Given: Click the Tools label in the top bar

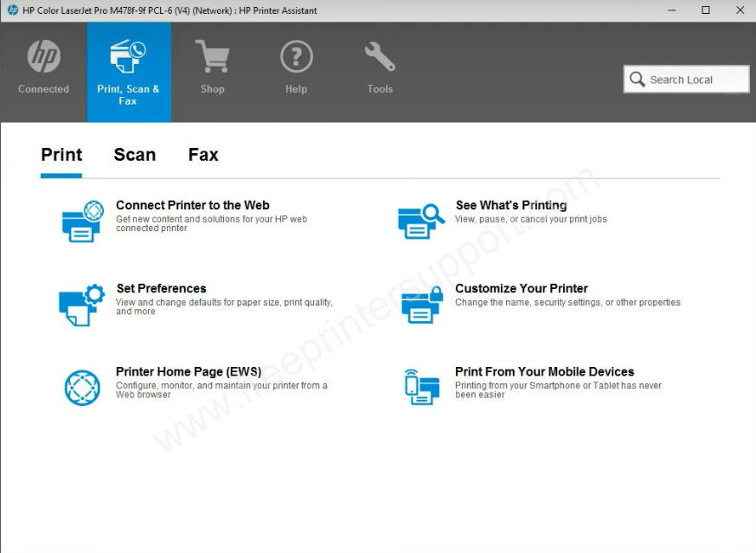Looking at the screenshot, I should pyautogui.click(x=380, y=89).
